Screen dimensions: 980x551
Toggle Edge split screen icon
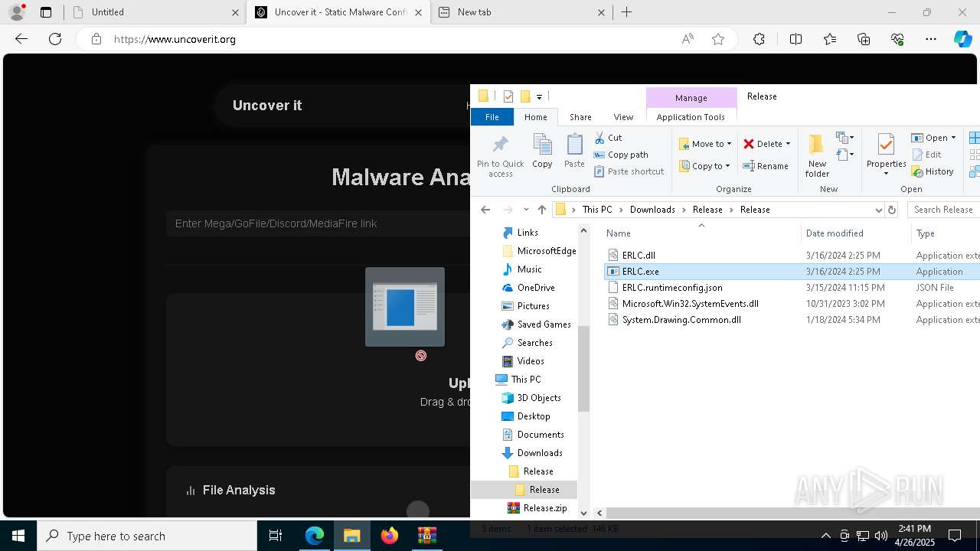click(x=795, y=39)
